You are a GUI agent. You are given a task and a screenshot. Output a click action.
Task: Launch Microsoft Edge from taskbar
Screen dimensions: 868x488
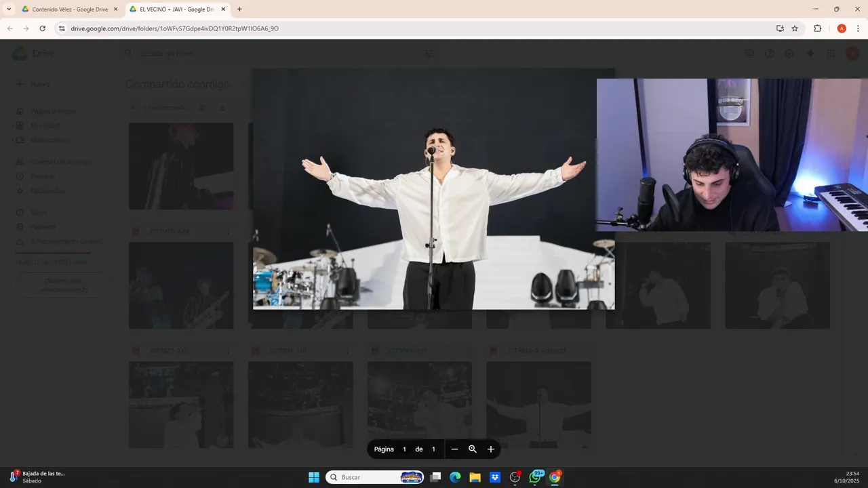tap(455, 477)
